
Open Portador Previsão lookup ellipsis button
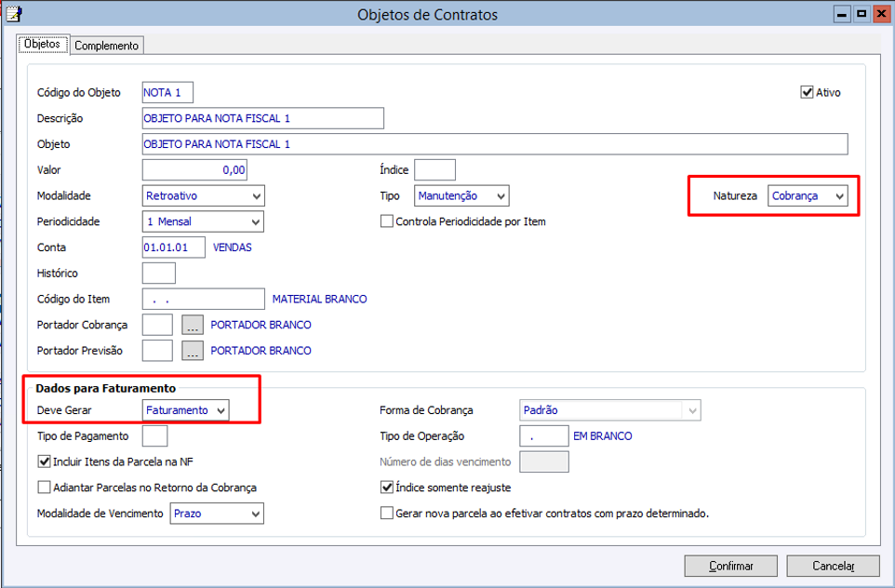point(193,351)
